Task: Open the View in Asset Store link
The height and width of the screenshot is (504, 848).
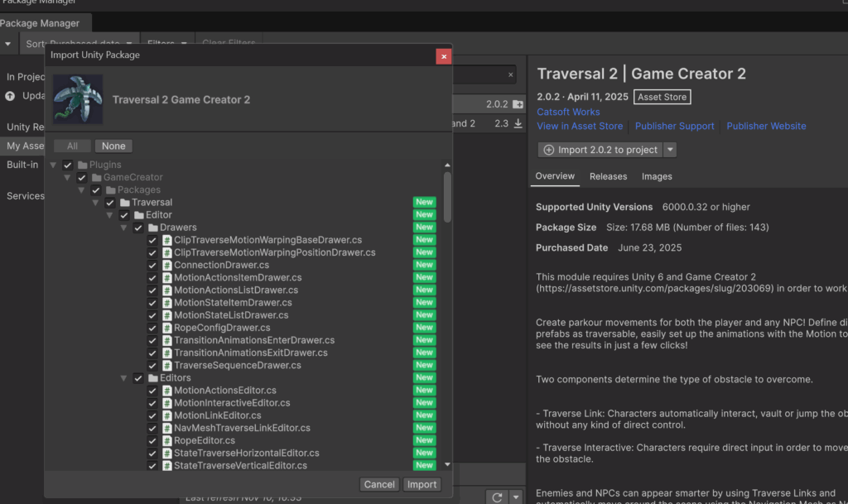Action: [x=580, y=126]
